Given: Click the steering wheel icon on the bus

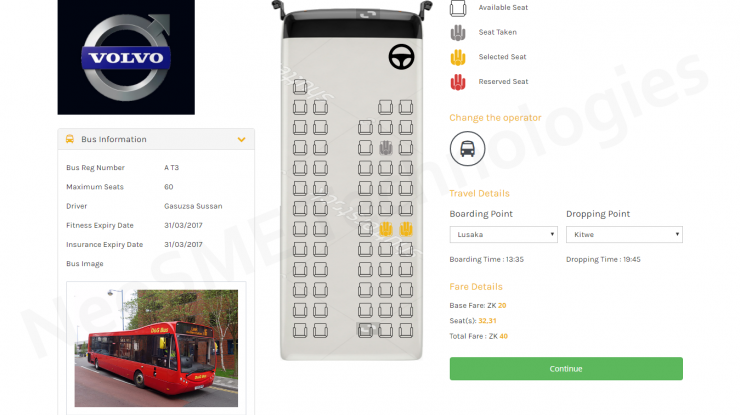Looking at the screenshot, I should click(x=401, y=57).
